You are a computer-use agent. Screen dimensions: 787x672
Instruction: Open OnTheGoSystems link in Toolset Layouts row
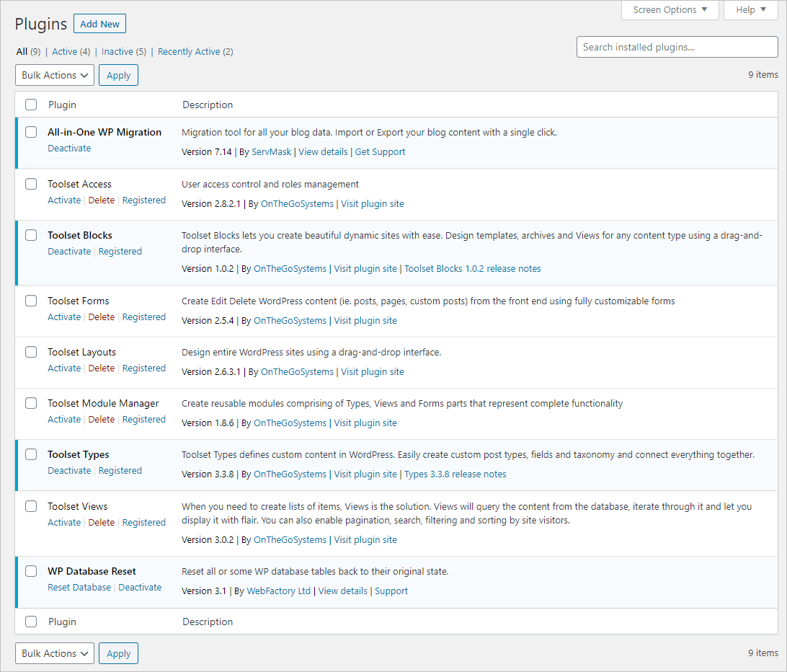[297, 371]
